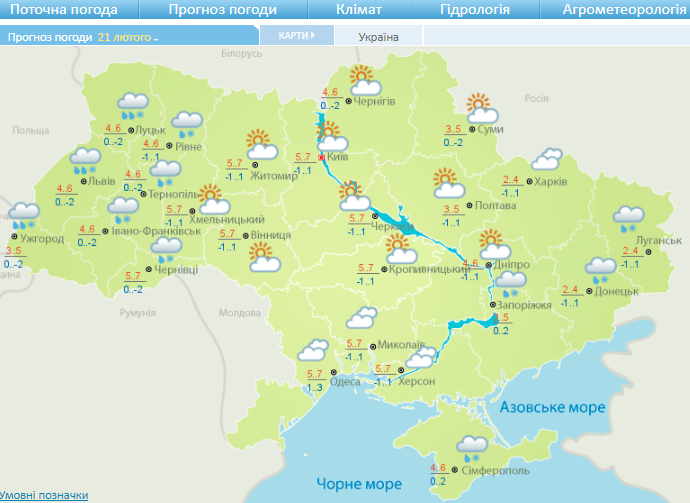This screenshot has height=503, width=690.
Task: Click the weather icon above Simferopol
Action: click(471, 446)
